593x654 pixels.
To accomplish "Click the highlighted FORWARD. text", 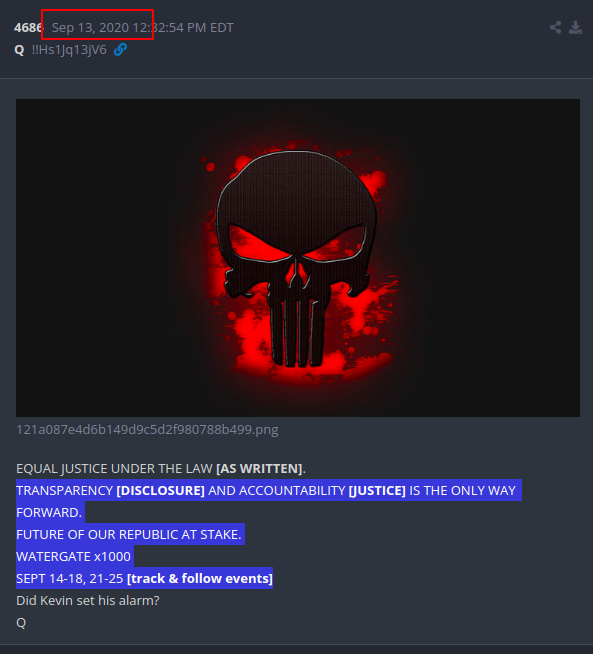I will click(x=49, y=513).
